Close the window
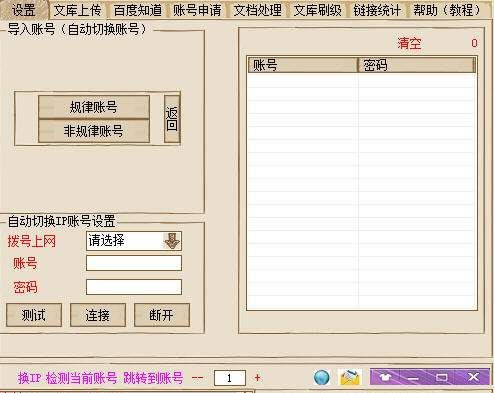Image resolution: width=494 pixels, height=393 pixels. tap(473, 377)
